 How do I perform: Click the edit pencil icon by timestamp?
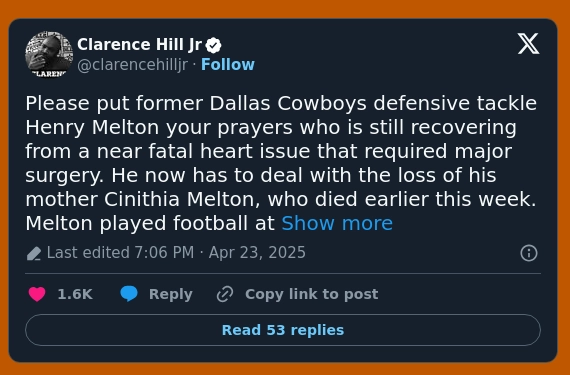tap(34, 254)
